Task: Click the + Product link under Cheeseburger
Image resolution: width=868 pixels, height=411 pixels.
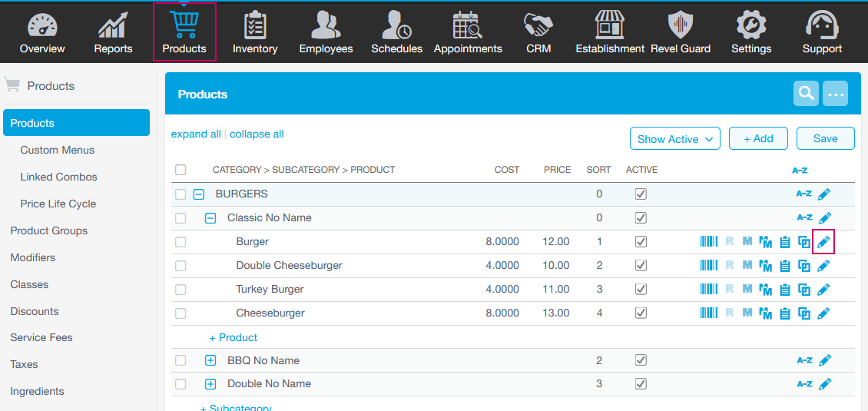Action: point(234,337)
